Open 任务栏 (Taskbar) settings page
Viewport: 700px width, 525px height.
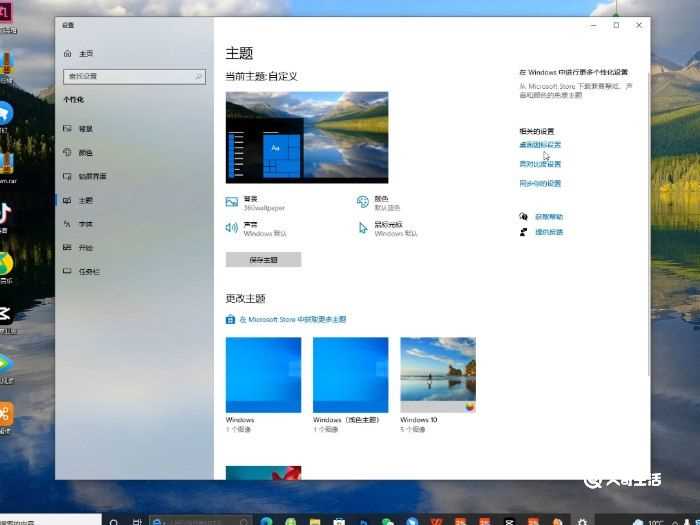[89, 272]
